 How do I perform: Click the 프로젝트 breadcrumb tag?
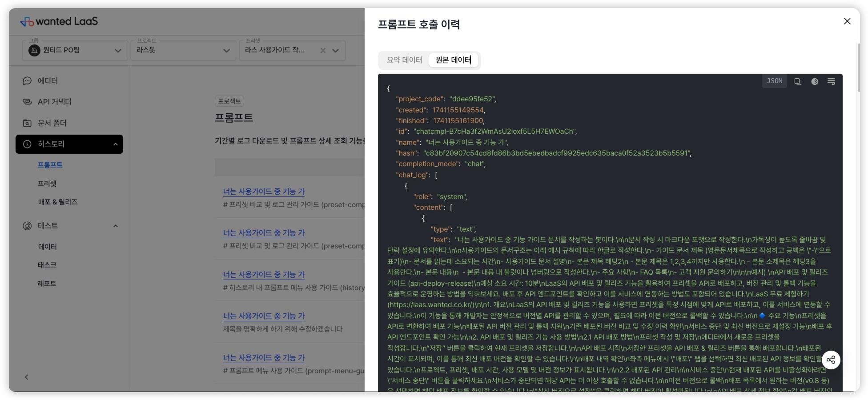229,101
